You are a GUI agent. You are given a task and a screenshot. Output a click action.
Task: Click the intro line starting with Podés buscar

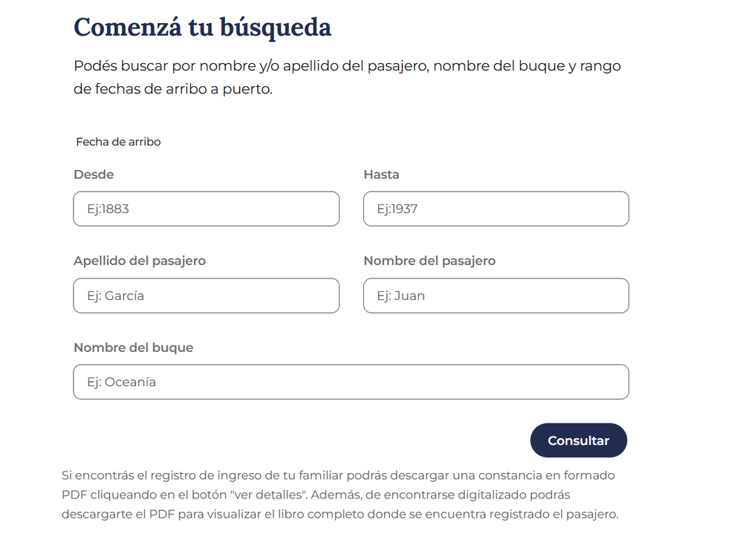347,66
